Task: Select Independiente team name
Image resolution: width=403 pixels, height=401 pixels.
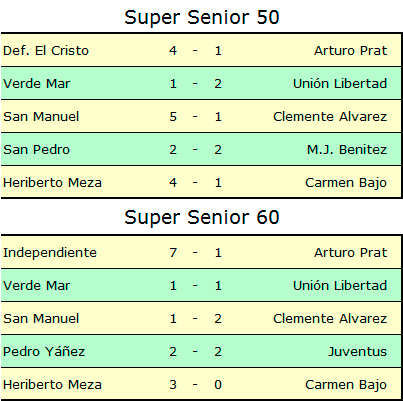Action: click(50, 253)
